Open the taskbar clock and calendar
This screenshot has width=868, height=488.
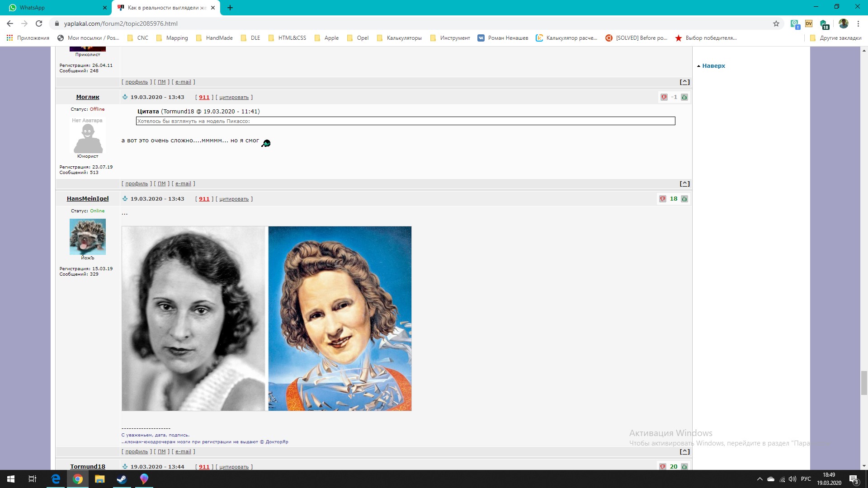pos(829,479)
